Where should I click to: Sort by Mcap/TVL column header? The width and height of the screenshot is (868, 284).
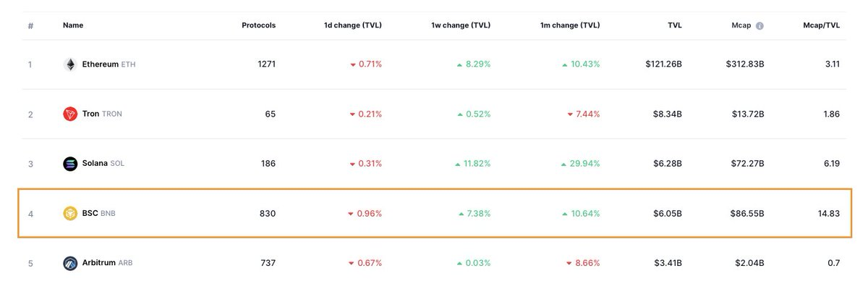click(821, 25)
